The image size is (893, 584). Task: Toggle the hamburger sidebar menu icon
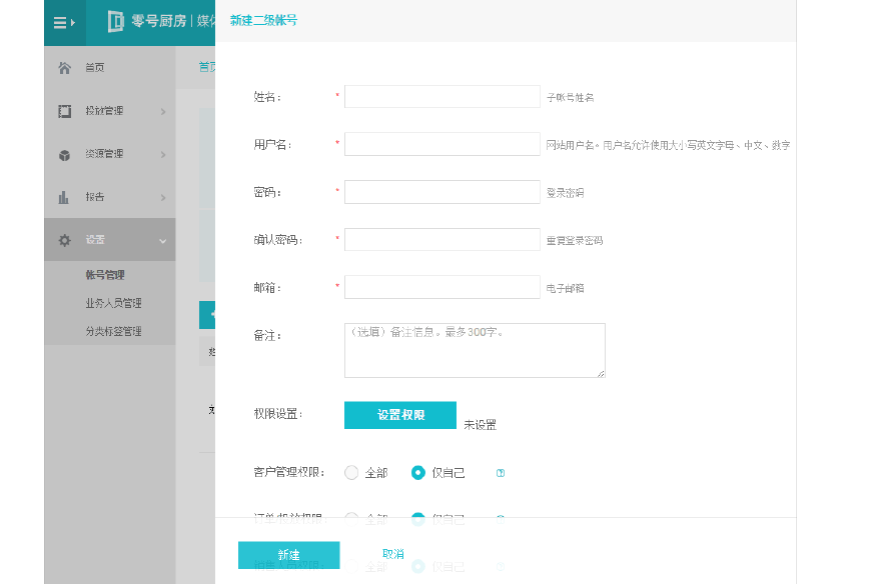(64, 23)
